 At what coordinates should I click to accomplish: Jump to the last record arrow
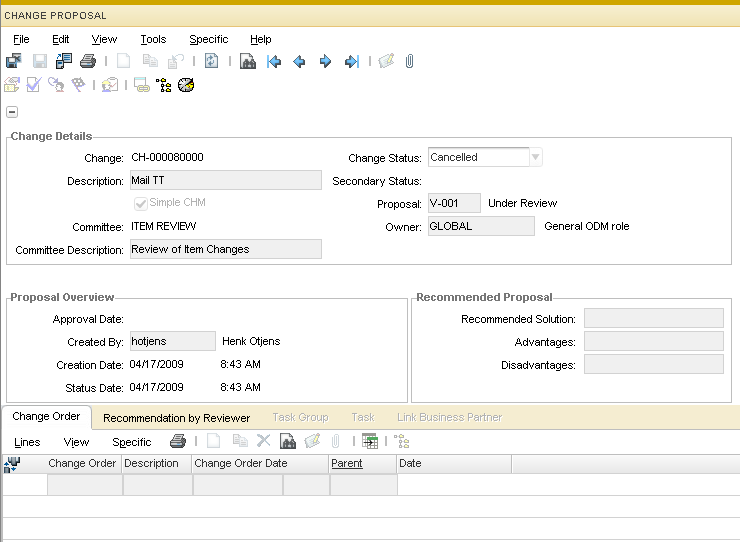click(x=351, y=62)
